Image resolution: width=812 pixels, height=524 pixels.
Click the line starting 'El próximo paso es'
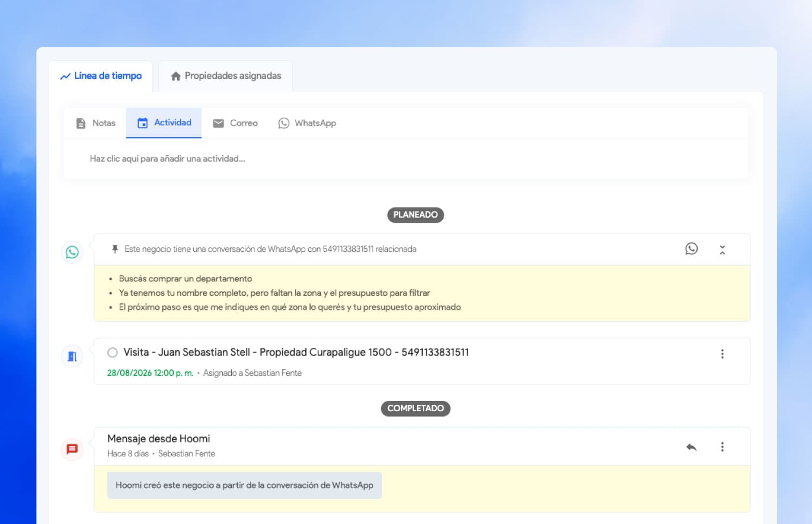(290, 307)
